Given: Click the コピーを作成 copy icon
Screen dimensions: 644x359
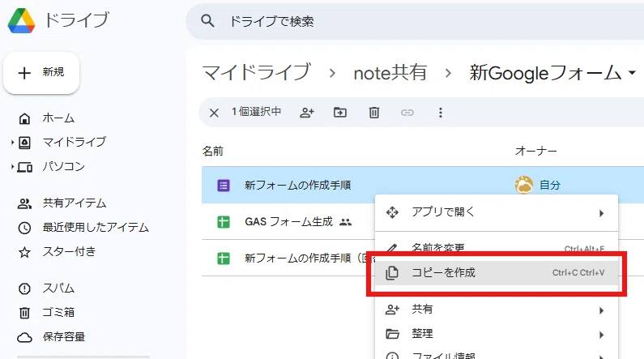Looking at the screenshot, I should [392, 273].
